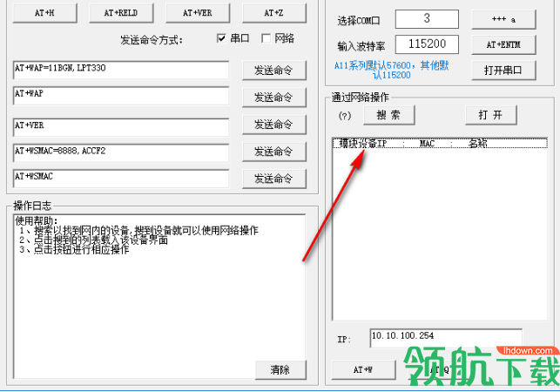Click the (?) help mark beside 搜索
Image resolution: width=560 pixels, height=392 pixels.
[x=345, y=116]
